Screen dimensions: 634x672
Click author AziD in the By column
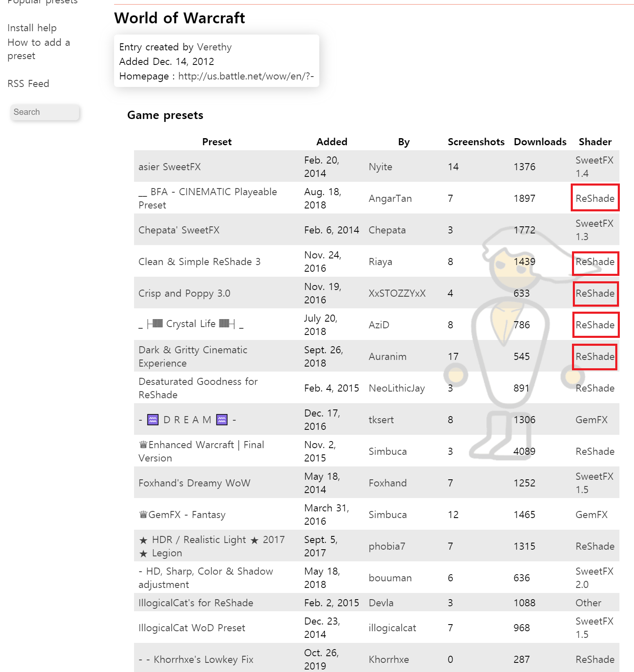[x=379, y=325]
